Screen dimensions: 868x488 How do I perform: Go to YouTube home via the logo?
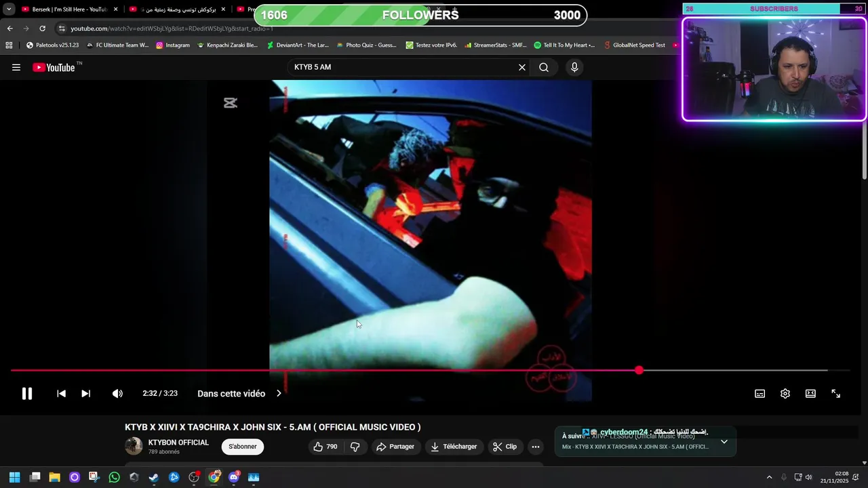click(x=54, y=67)
